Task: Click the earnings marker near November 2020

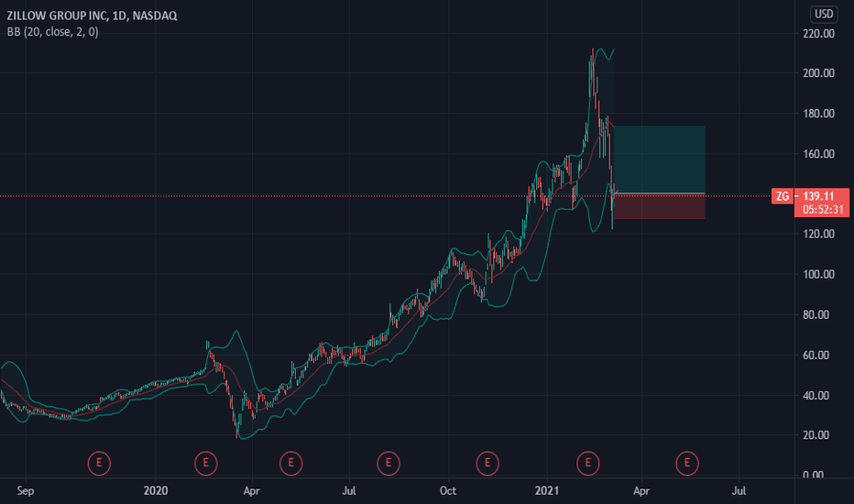Action: point(487,463)
